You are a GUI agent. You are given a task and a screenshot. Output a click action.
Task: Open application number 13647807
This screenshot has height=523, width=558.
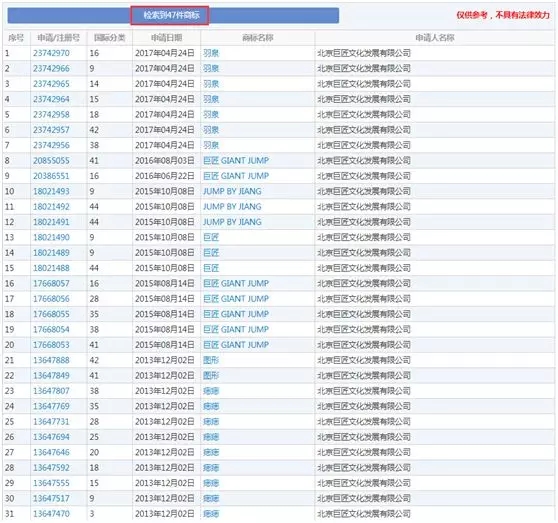coord(51,391)
